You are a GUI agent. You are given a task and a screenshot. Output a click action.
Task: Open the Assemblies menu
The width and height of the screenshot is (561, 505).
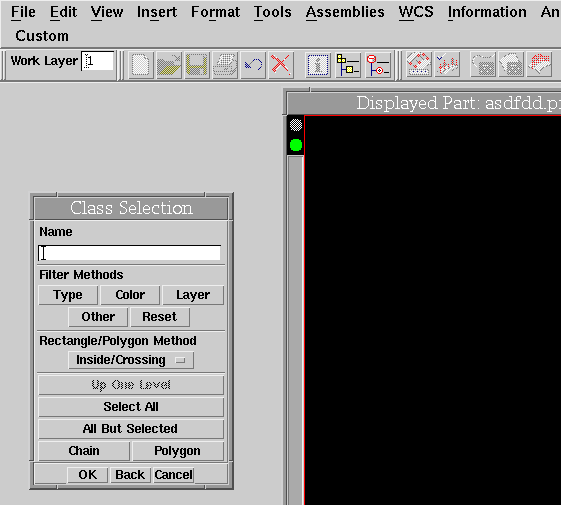click(x=345, y=12)
